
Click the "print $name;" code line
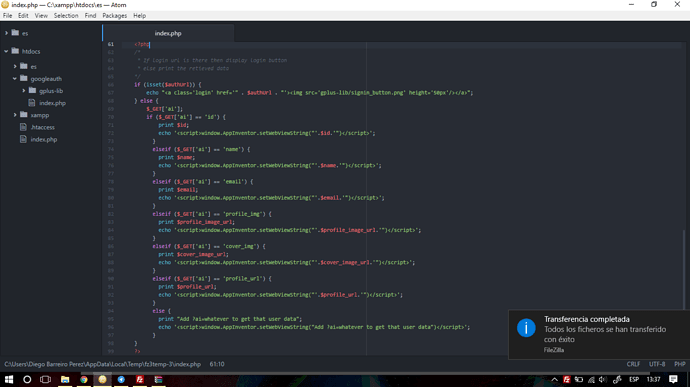click(176, 157)
